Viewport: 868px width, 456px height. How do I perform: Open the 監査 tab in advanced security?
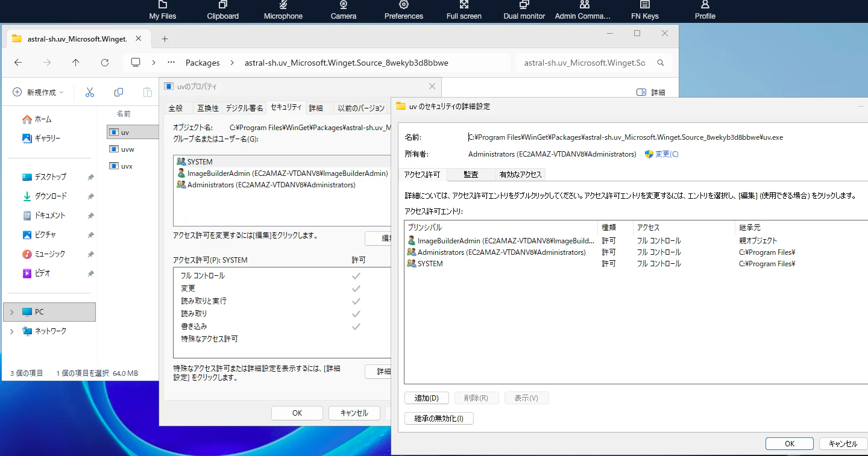click(471, 175)
